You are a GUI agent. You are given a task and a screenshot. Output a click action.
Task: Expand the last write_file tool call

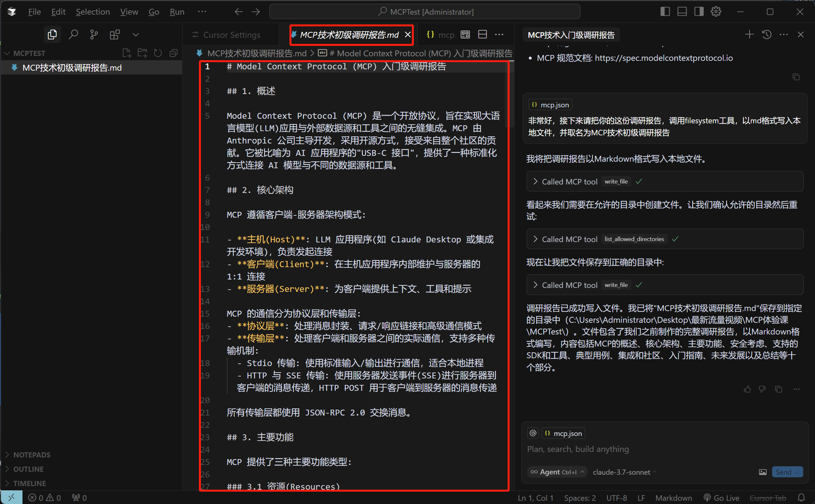(665, 285)
